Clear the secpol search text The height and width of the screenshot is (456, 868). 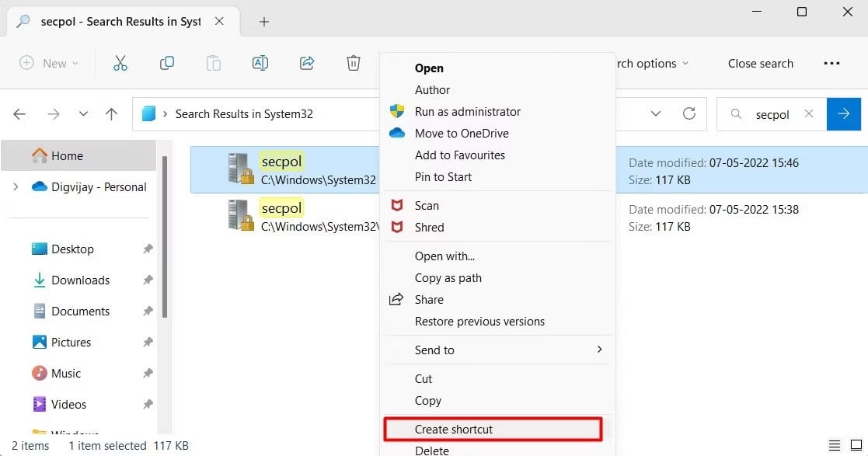(x=809, y=114)
